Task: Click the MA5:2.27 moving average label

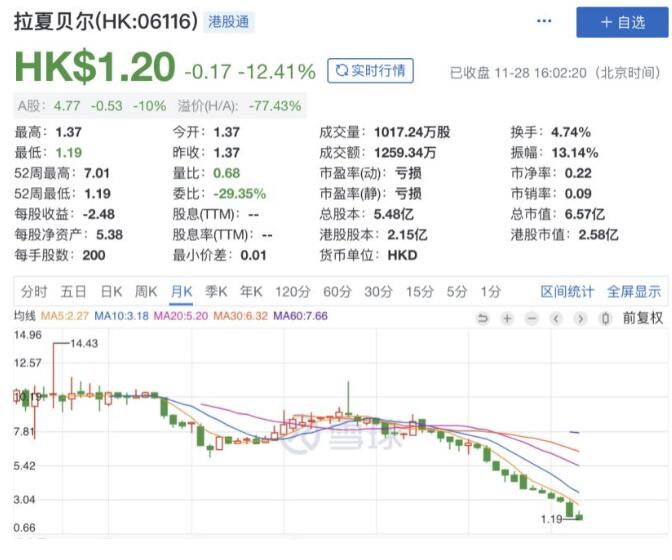Action: click(64, 316)
